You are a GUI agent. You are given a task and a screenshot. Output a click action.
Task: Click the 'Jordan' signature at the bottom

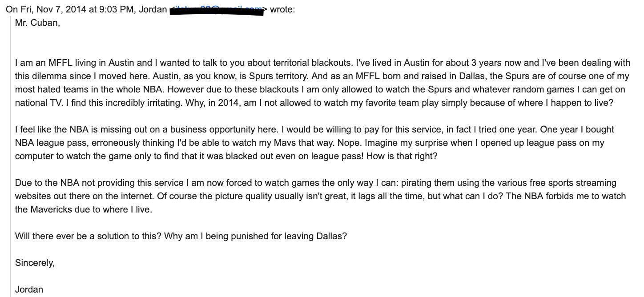click(x=29, y=289)
